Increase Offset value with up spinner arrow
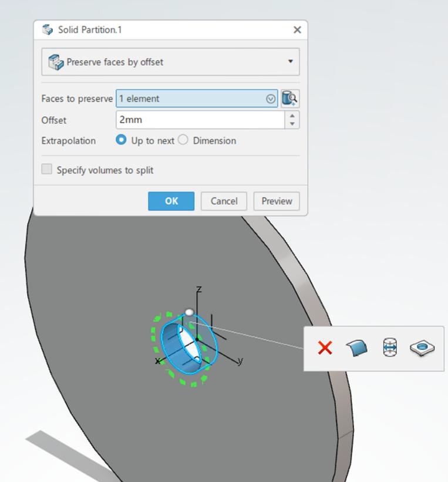Screen dimensions: 448x482 point(292,116)
